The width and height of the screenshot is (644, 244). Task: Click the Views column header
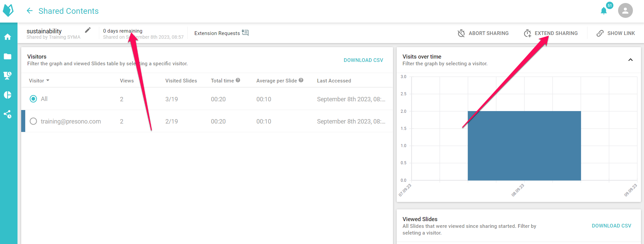click(x=127, y=81)
